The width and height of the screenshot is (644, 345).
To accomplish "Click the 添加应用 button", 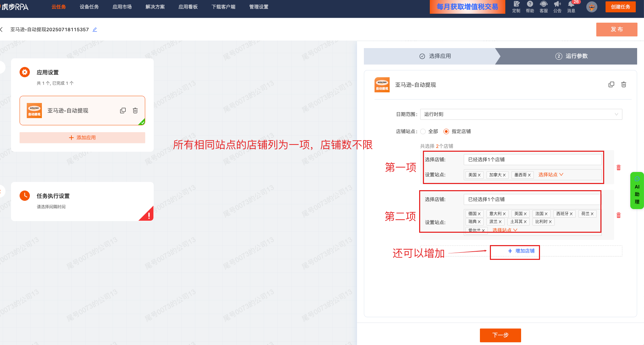I will pyautogui.click(x=82, y=138).
